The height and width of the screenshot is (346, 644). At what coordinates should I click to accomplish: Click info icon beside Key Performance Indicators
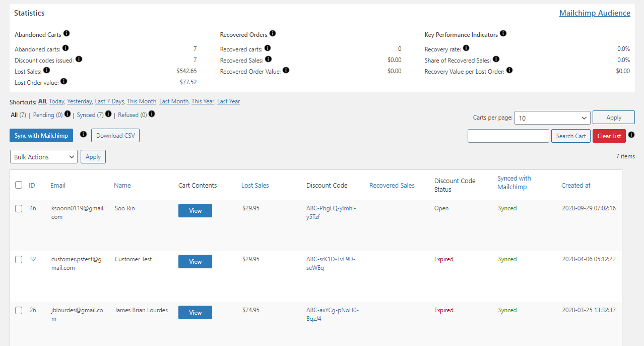point(503,34)
